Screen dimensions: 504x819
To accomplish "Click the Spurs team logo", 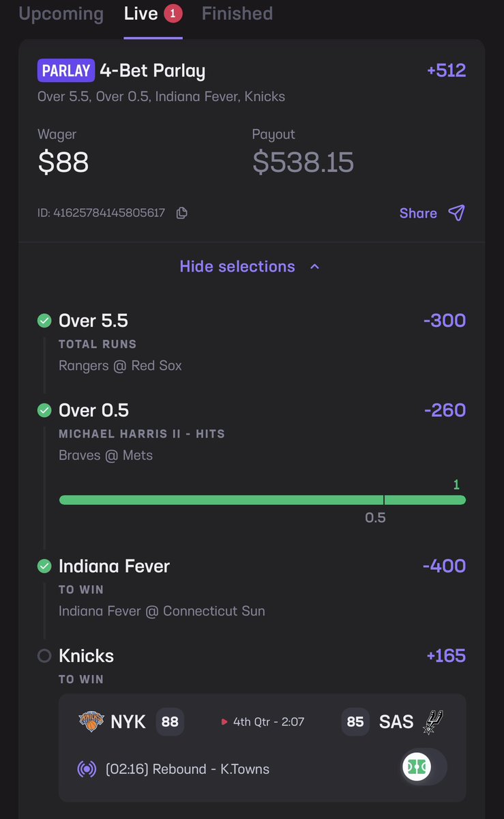I will click(434, 721).
